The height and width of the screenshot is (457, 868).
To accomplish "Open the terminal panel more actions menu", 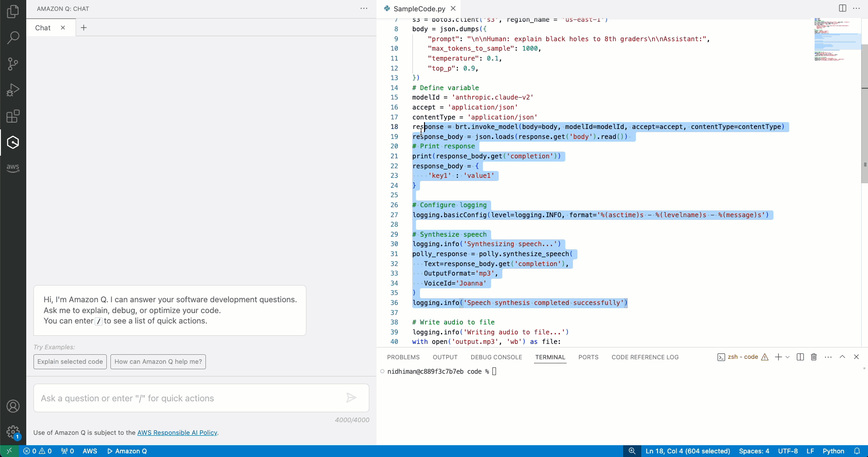I will tap(828, 357).
